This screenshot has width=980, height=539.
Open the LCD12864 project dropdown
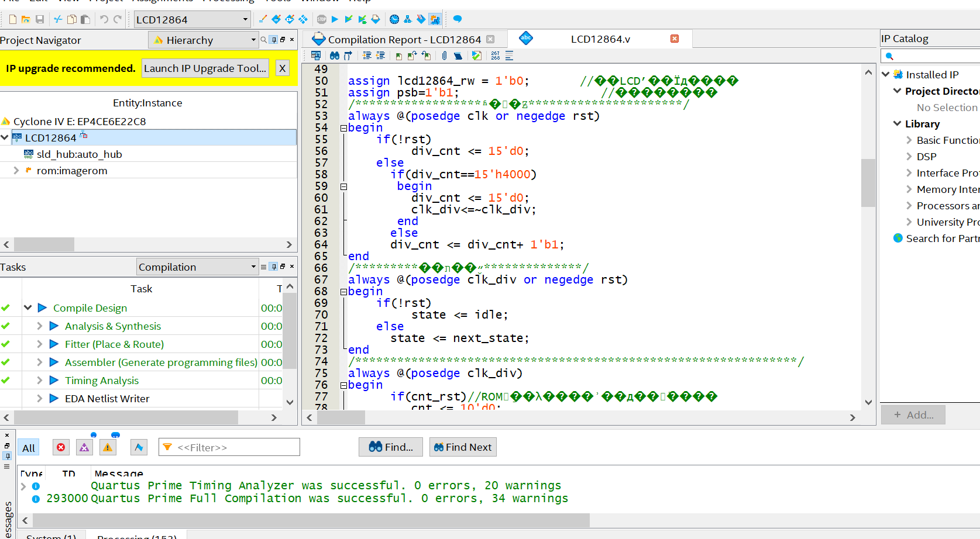(192, 19)
